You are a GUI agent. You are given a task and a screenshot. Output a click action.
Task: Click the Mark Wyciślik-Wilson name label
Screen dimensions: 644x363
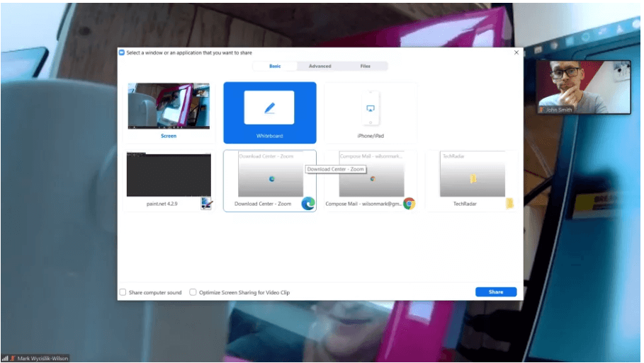point(43,359)
